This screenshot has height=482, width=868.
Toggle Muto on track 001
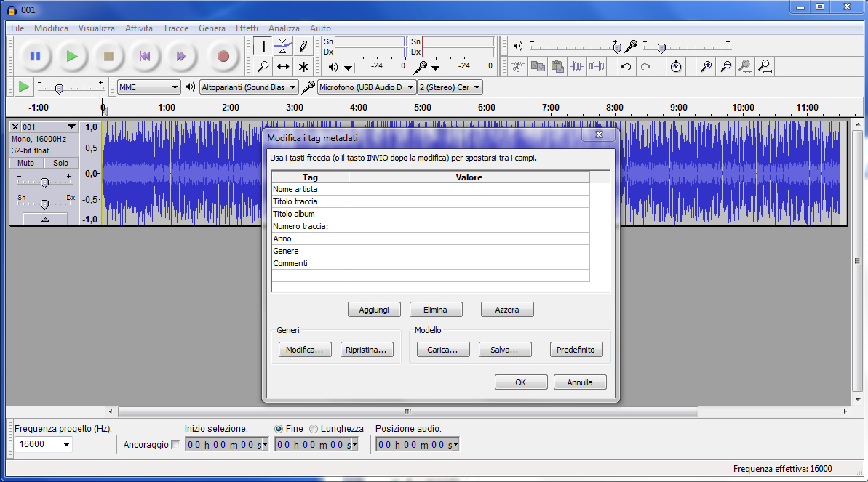pos(25,163)
